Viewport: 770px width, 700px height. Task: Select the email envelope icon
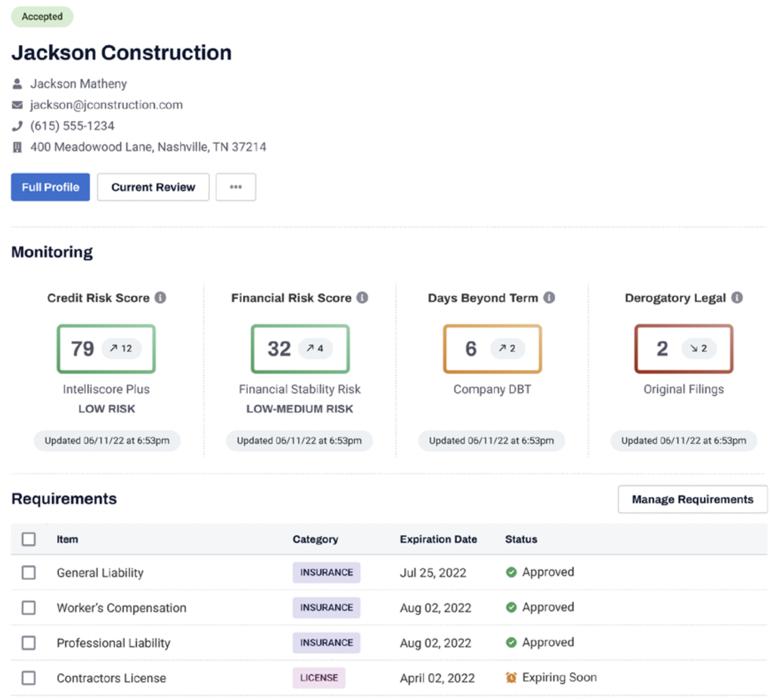pyautogui.click(x=17, y=105)
